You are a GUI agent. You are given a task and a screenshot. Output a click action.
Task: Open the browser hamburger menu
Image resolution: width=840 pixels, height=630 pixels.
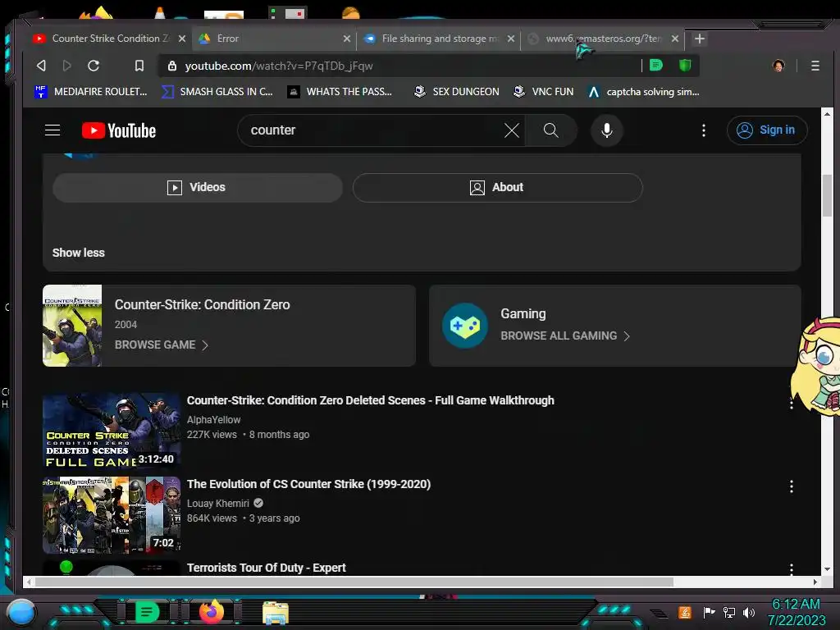click(x=815, y=66)
